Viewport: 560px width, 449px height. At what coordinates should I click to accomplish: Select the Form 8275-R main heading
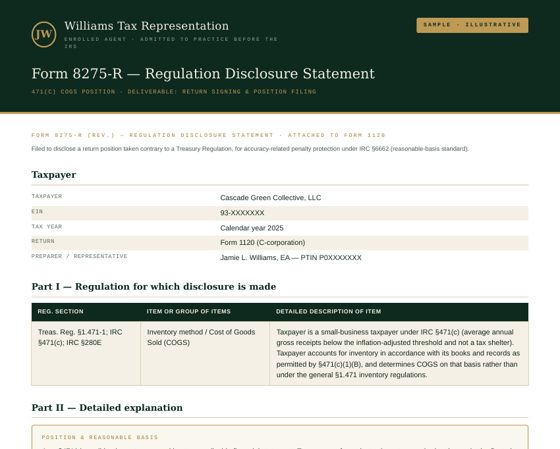(x=203, y=74)
